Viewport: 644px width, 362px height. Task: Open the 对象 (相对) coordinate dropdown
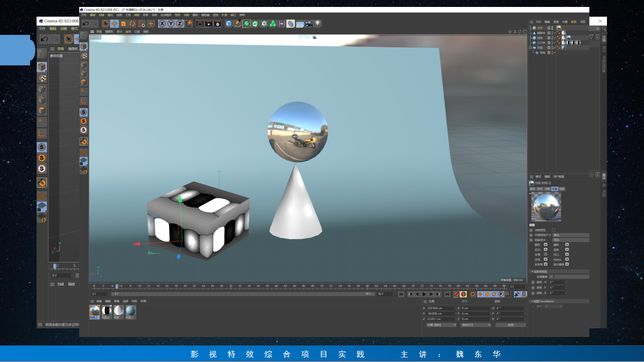(x=441, y=325)
